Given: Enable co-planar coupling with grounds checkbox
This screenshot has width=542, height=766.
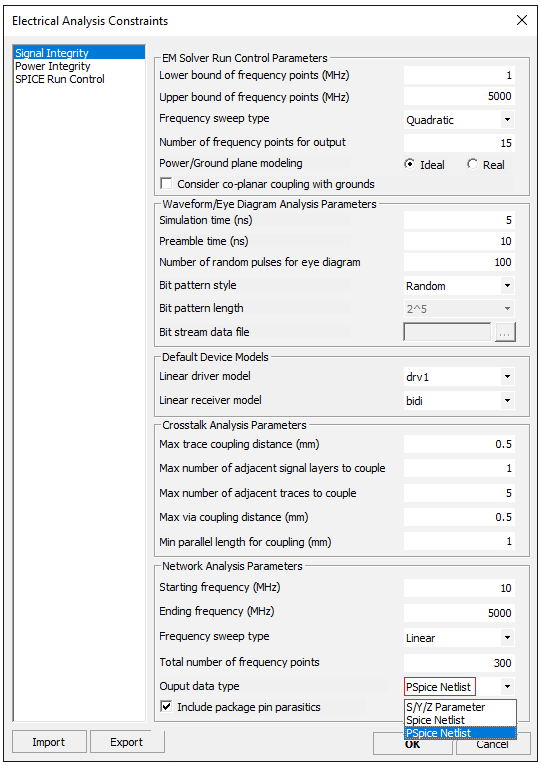Looking at the screenshot, I should click(166, 184).
